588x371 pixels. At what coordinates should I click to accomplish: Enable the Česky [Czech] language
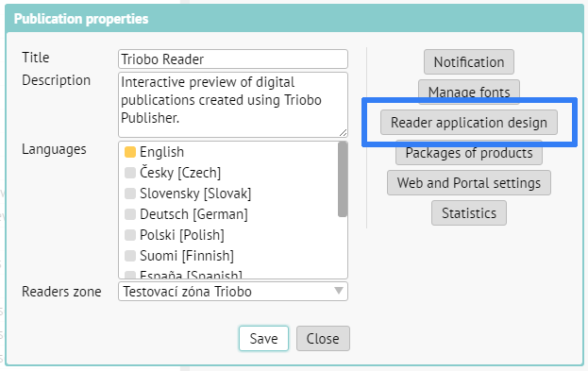click(x=130, y=173)
